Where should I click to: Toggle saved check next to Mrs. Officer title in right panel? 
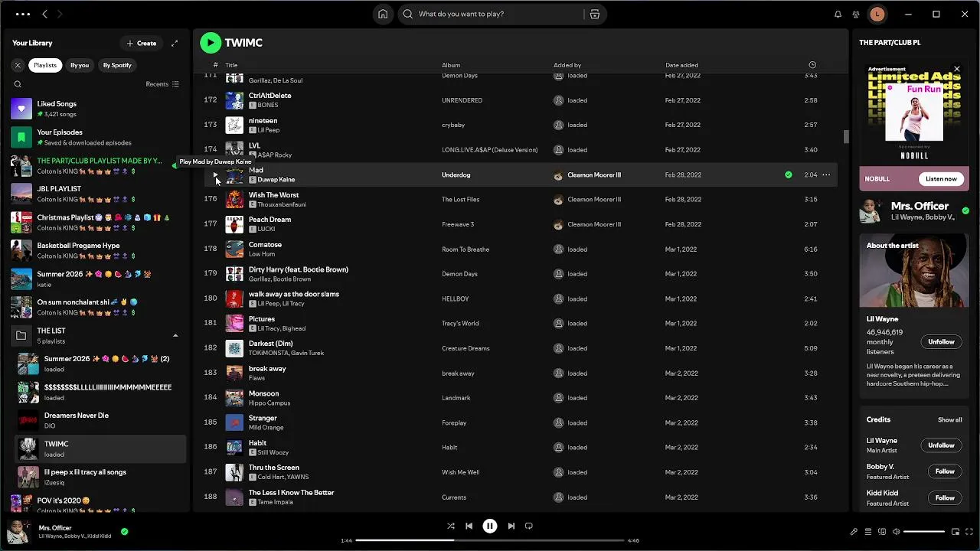click(x=965, y=210)
